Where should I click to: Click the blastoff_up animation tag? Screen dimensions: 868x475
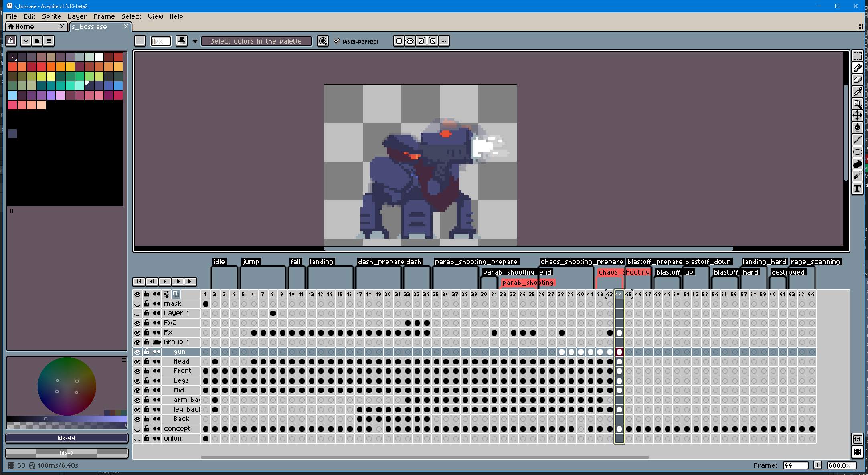(674, 272)
